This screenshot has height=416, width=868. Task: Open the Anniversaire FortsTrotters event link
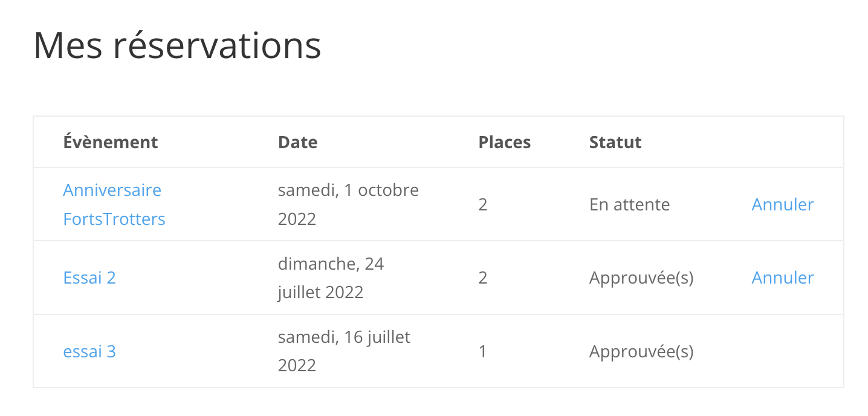click(x=112, y=204)
